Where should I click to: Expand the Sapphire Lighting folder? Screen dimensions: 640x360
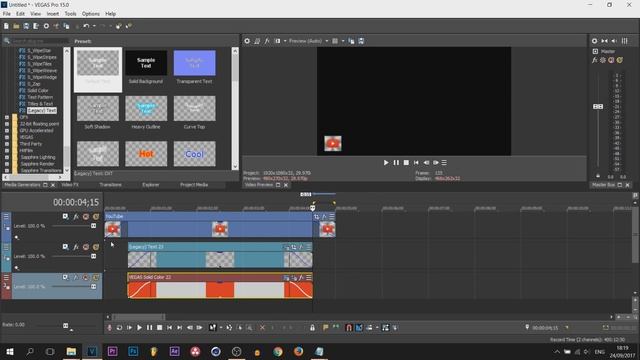(x=7, y=157)
